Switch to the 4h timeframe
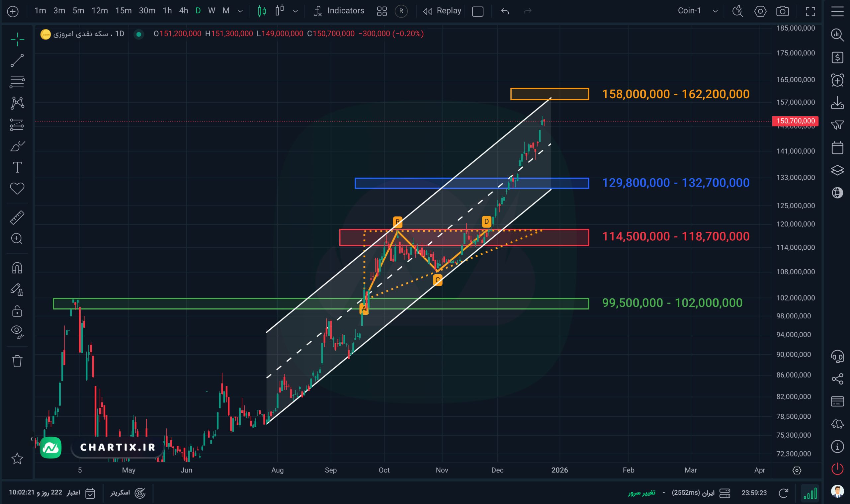The image size is (850, 504). click(183, 11)
